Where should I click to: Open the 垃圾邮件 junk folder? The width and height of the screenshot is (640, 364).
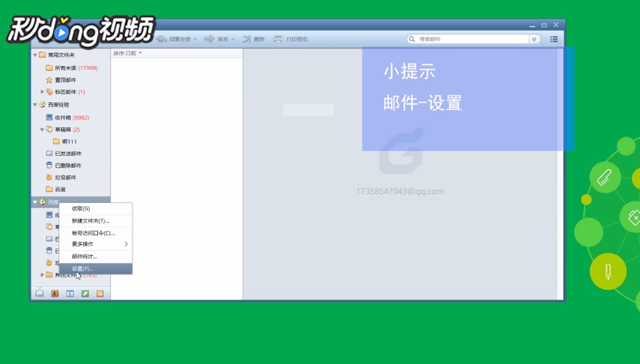[x=61, y=177]
